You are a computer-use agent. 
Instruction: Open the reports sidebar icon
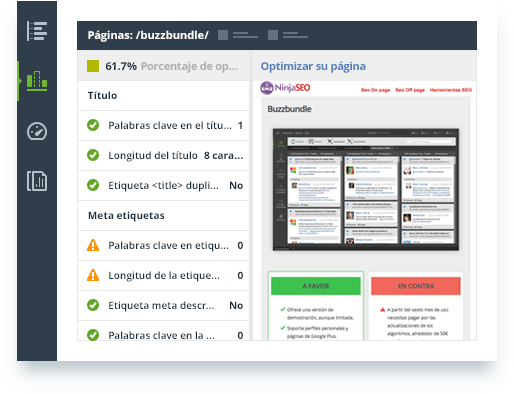click(x=37, y=181)
